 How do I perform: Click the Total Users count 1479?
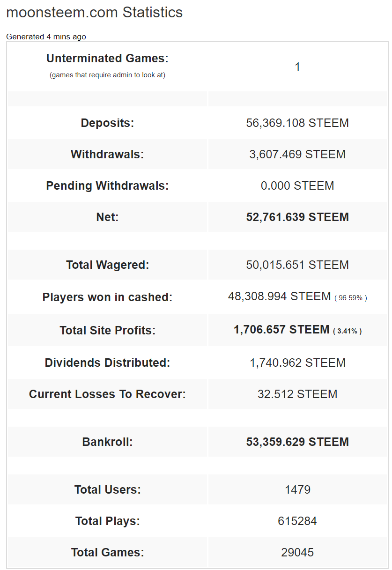point(297,490)
